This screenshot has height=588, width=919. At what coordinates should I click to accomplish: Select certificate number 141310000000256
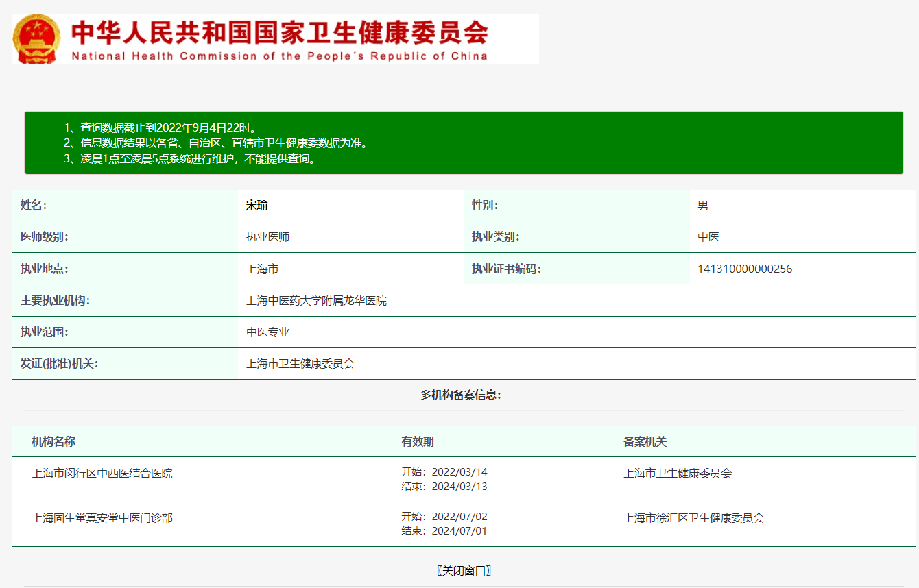tap(745, 269)
